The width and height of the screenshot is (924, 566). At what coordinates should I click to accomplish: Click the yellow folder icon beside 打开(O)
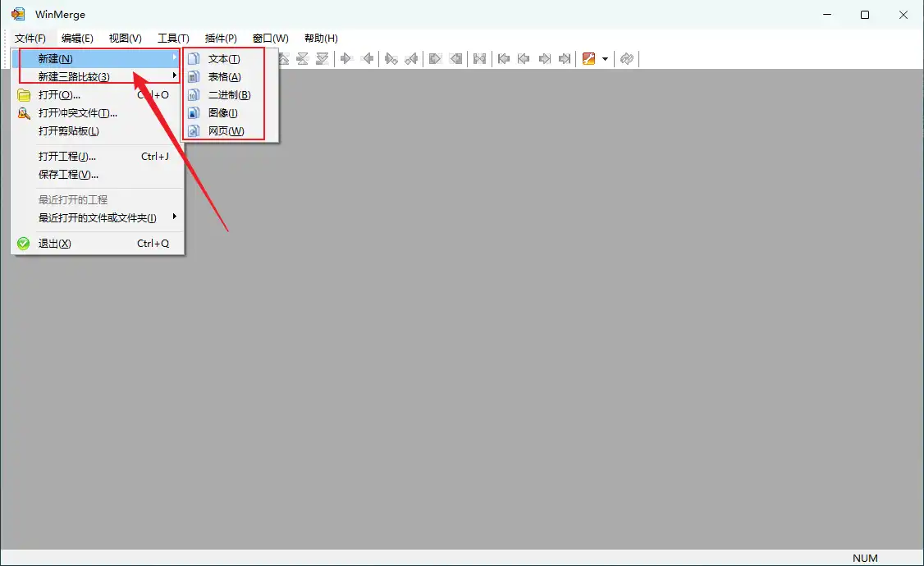click(24, 95)
